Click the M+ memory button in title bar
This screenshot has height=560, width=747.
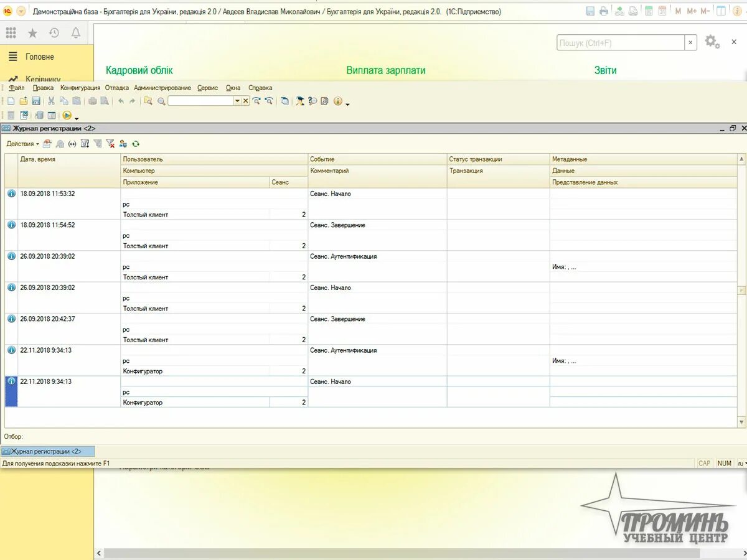point(692,11)
